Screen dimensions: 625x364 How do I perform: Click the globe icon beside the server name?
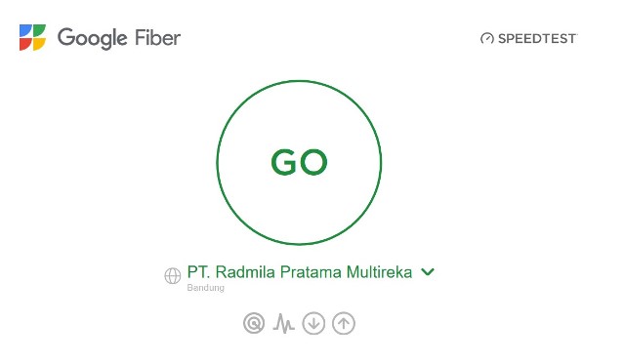173,275
